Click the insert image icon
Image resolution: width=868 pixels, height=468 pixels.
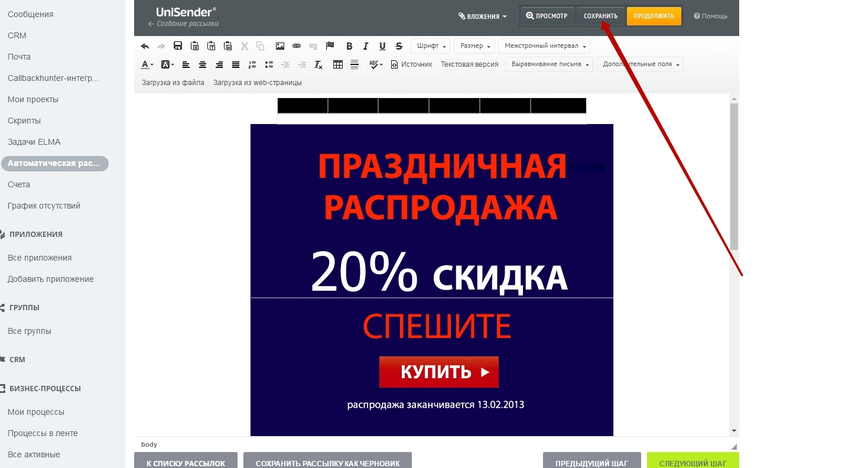(280, 46)
